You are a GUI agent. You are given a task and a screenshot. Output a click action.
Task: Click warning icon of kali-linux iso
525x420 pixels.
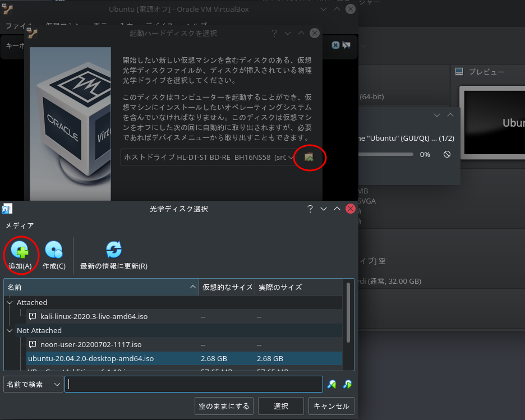pyautogui.click(x=33, y=316)
